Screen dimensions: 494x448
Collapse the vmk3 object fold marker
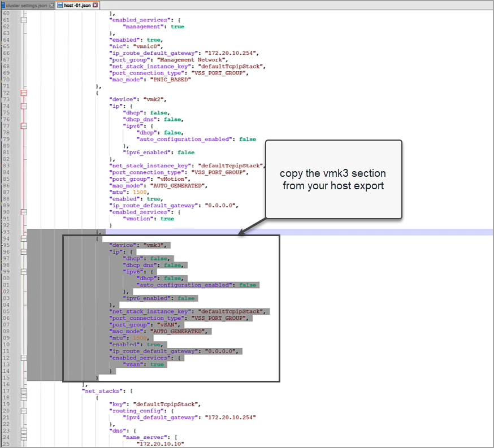click(24, 238)
